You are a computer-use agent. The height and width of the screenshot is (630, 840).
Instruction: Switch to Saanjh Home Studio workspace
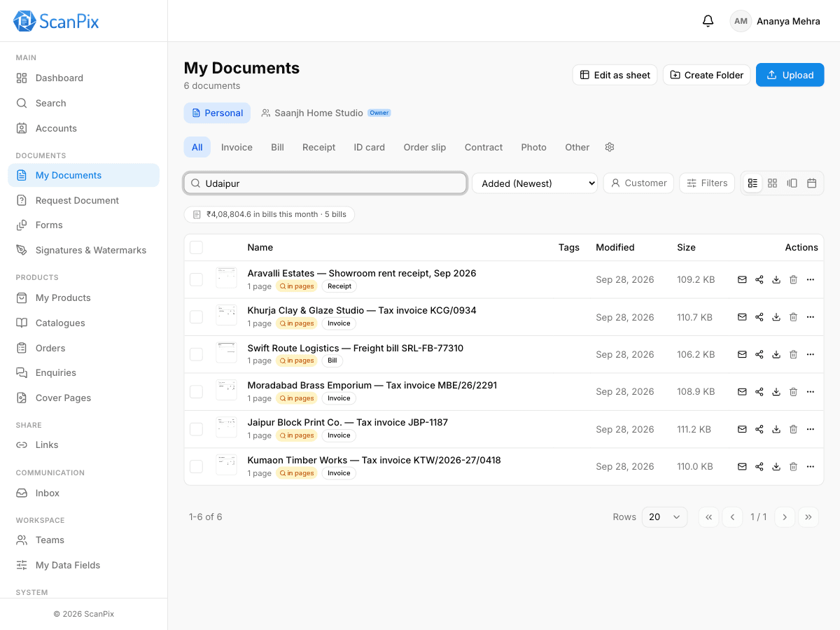tap(325, 113)
